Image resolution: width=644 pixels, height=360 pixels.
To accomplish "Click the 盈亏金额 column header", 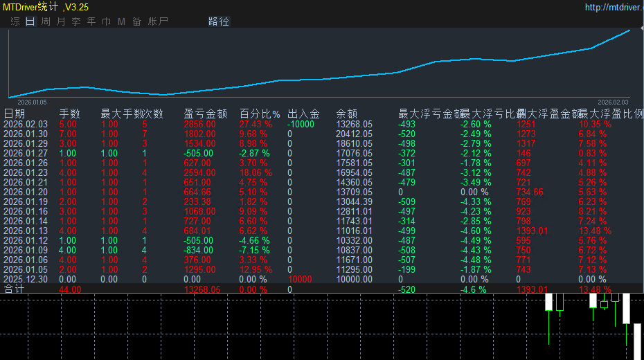I will 206,114.
